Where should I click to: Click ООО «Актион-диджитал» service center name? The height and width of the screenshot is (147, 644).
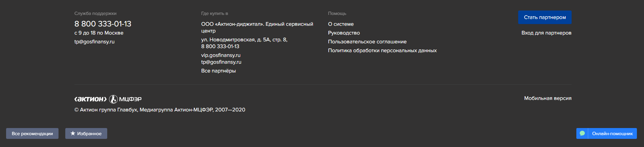click(x=257, y=24)
